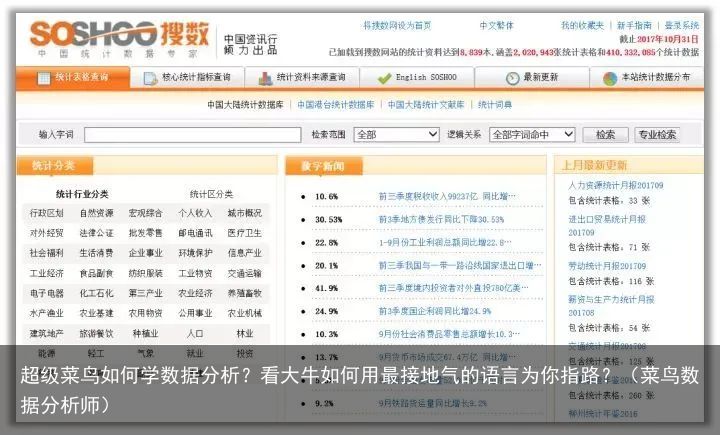Screen dimensions: 720x435
Task: Click the 对外经贸 category
Action: tap(46, 233)
